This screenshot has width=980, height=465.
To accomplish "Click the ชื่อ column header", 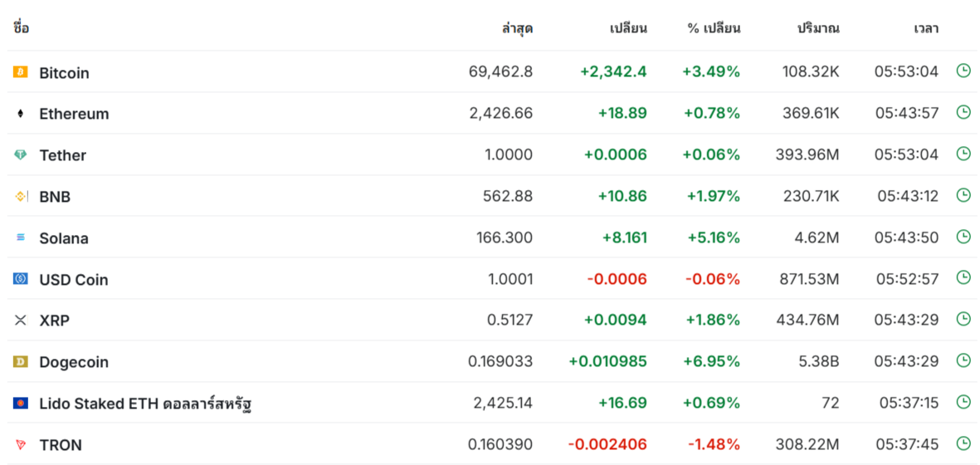I will 21,28.
